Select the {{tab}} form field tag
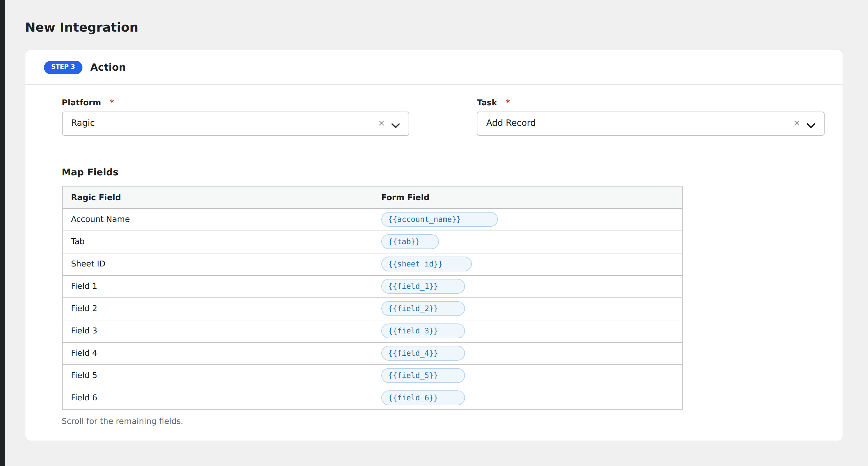 (x=410, y=241)
